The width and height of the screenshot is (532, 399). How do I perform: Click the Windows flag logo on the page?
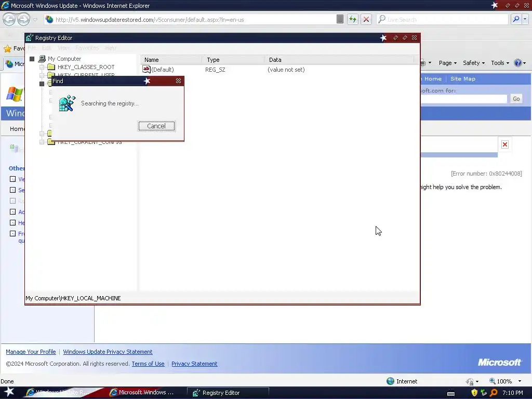click(x=14, y=95)
